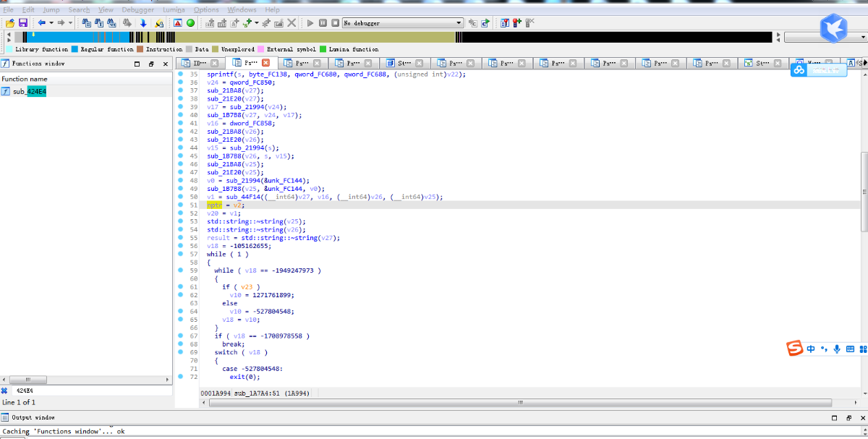Viewport: 868px width, 439px height.
Task: Click the Save database floppy icon
Action: [22, 23]
